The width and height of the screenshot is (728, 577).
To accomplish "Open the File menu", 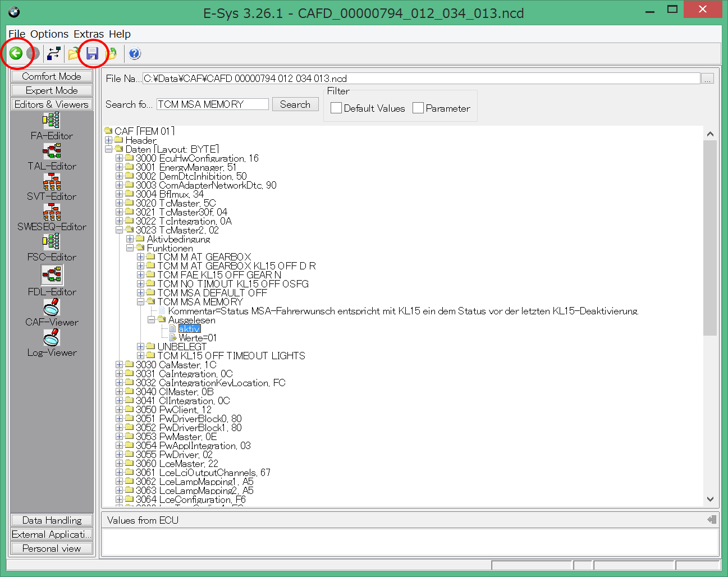I will pos(17,34).
